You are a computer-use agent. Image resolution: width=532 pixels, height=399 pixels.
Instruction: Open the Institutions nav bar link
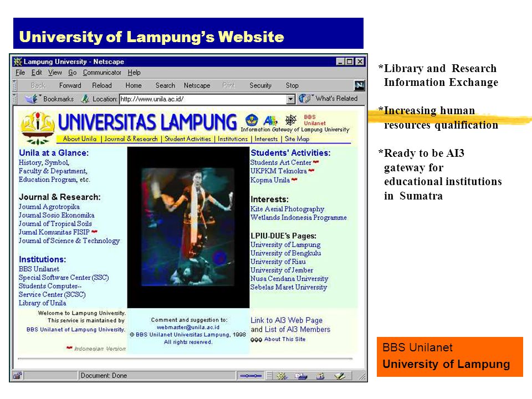pyautogui.click(x=232, y=139)
